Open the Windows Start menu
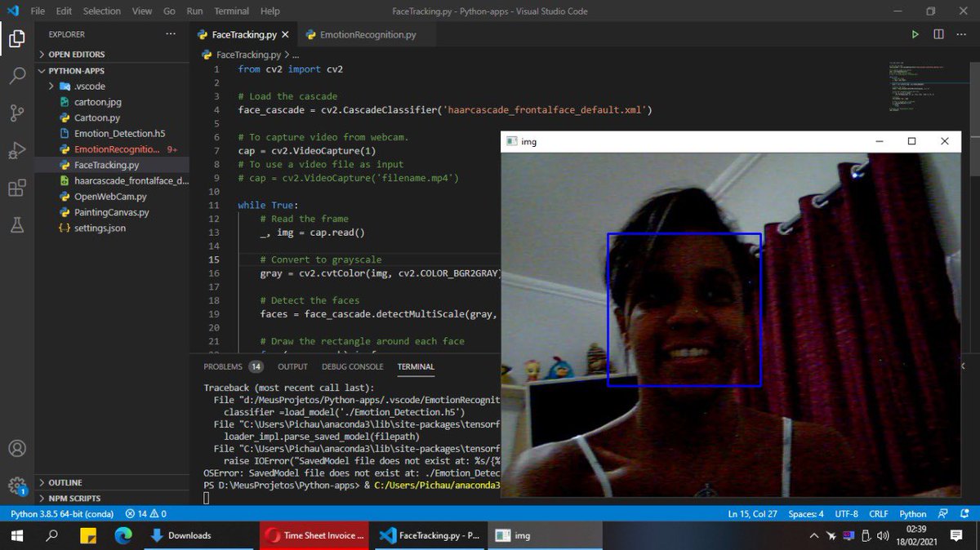 click(x=17, y=535)
